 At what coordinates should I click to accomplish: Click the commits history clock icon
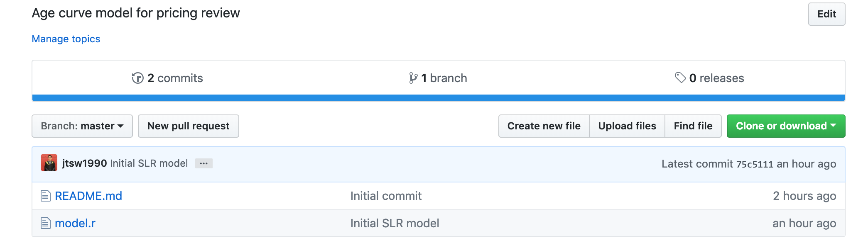click(x=137, y=78)
